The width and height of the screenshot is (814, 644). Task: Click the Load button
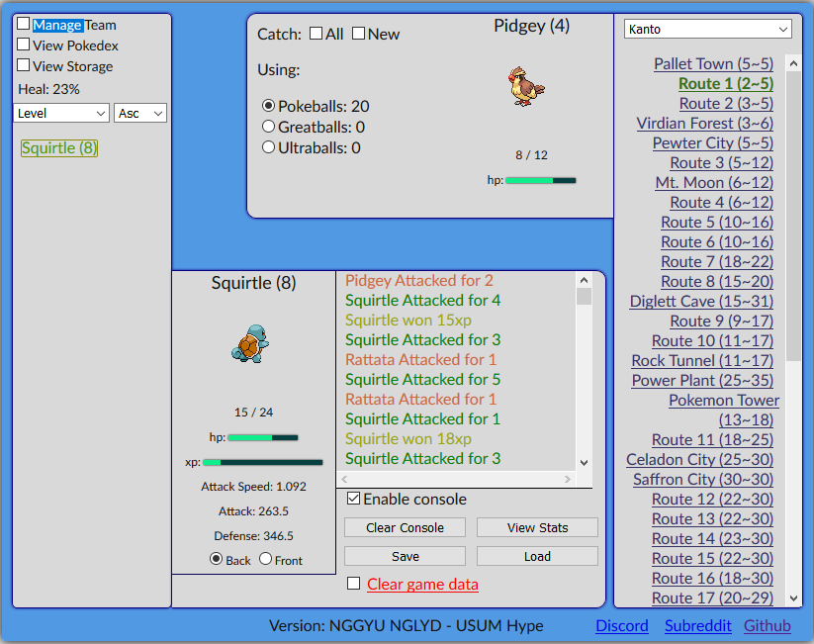click(537, 556)
